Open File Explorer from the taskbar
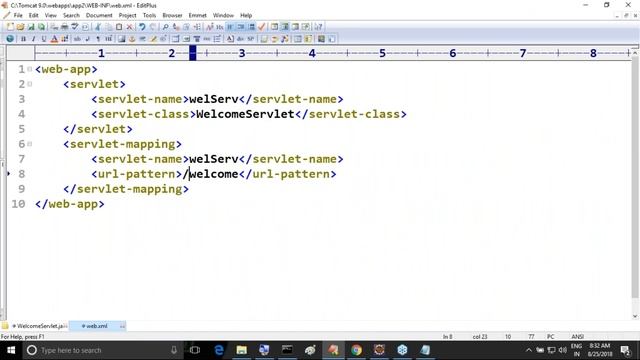The image size is (640, 360). pyautogui.click(x=242, y=350)
